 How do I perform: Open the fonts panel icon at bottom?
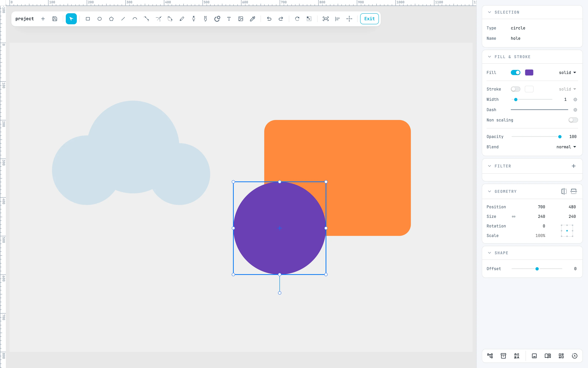point(517,356)
